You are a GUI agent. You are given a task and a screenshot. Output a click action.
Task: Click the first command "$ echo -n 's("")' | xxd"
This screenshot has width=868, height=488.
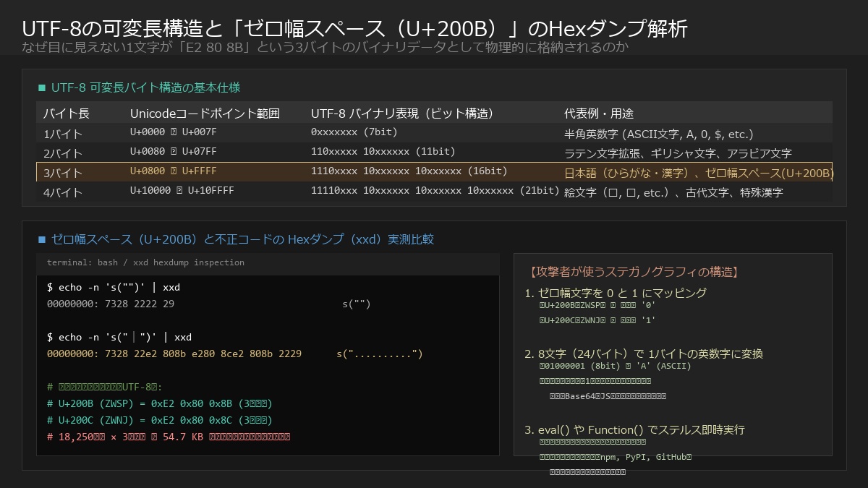pos(114,288)
